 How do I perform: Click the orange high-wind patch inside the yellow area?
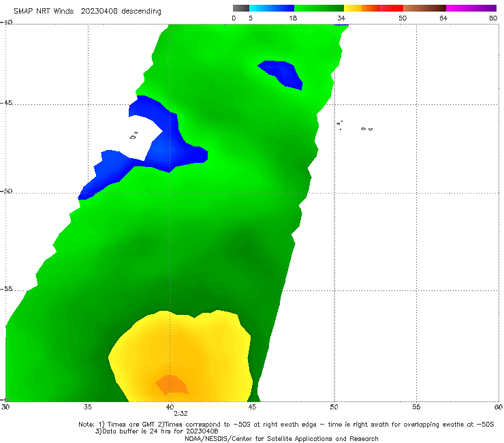pyautogui.click(x=172, y=385)
